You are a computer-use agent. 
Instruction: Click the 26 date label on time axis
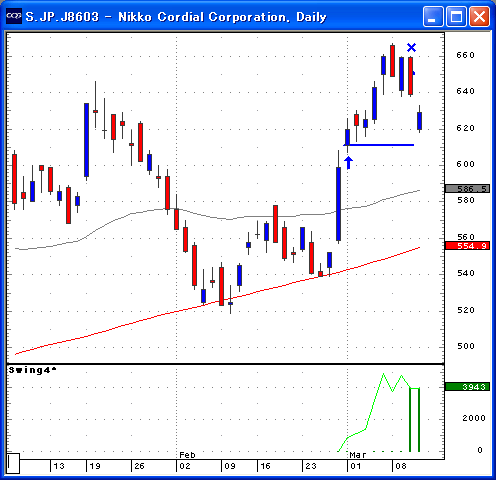(139, 466)
